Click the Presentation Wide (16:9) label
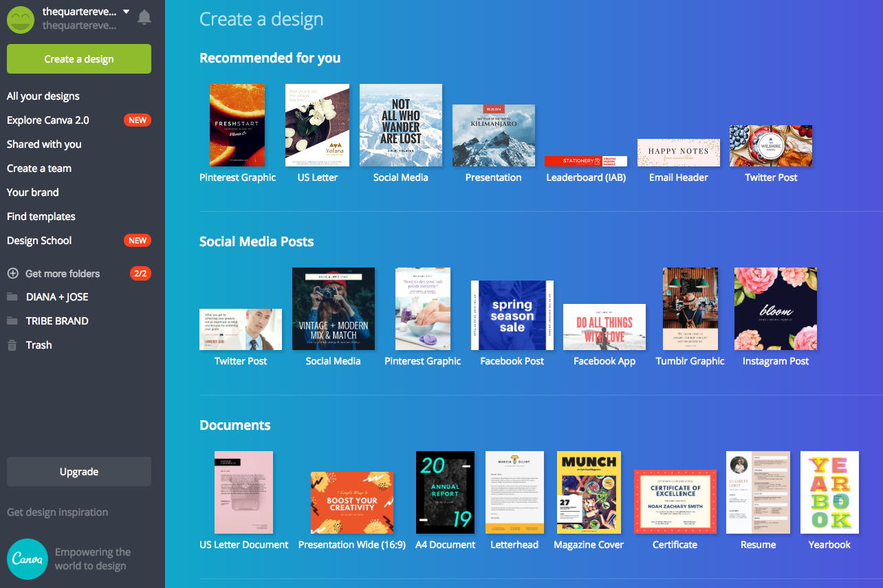 click(x=352, y=545)
